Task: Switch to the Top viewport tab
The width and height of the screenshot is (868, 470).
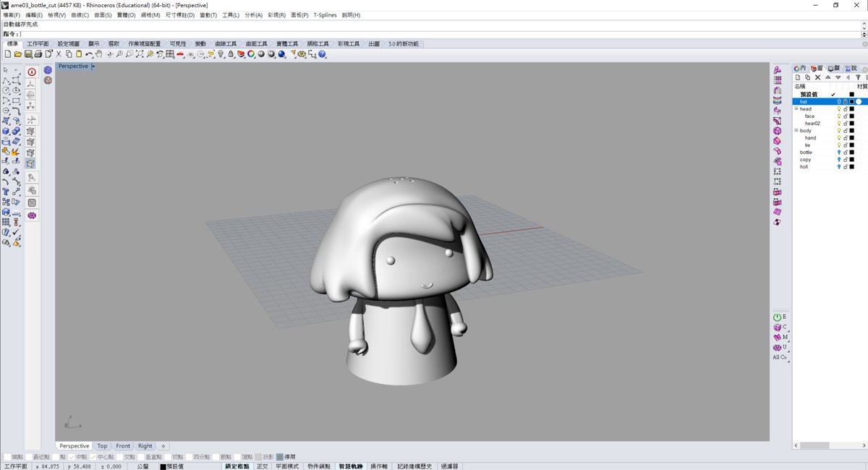Action: click(x=102, y=446)
